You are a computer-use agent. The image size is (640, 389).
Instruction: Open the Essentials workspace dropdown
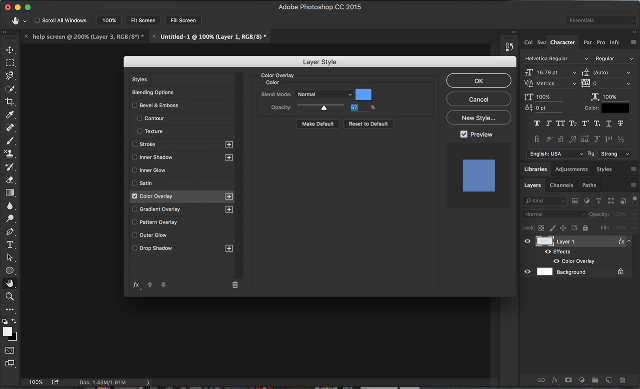(601, 20)
